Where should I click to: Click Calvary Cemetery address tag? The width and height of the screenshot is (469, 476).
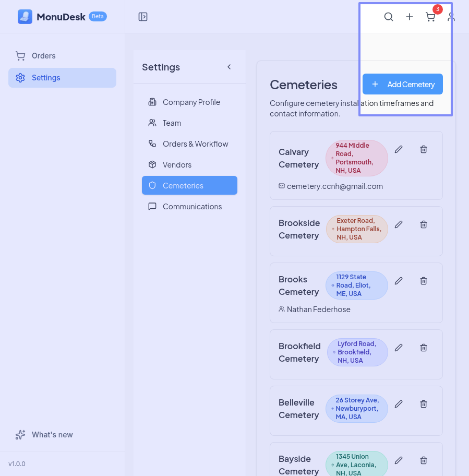(357, 158)
